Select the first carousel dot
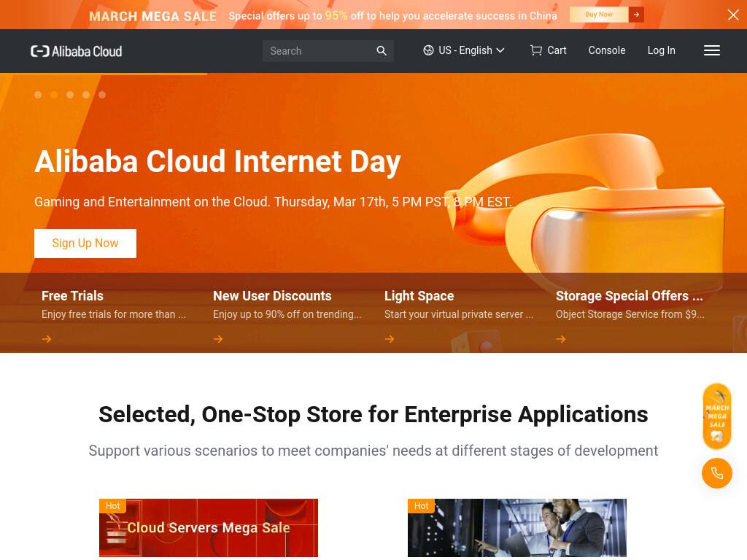This screenshot has height=560, width=747. coord(38,95)
